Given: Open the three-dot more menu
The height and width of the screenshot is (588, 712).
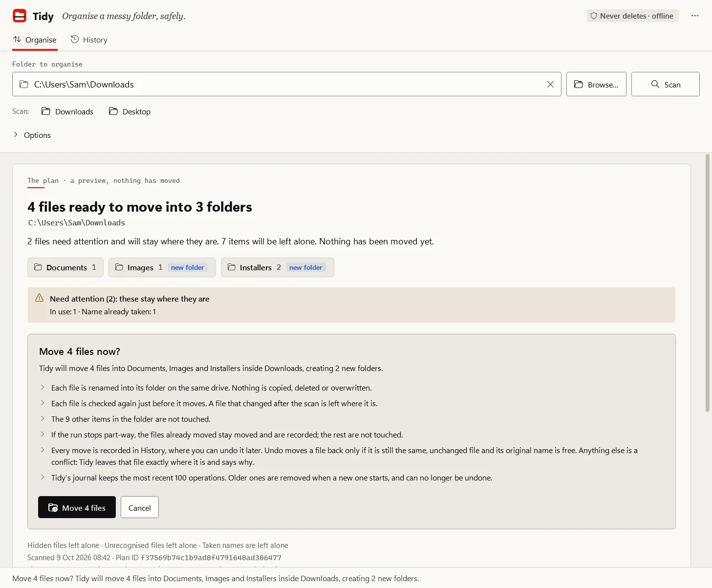Looking at the screenshot, I should 695,16.
